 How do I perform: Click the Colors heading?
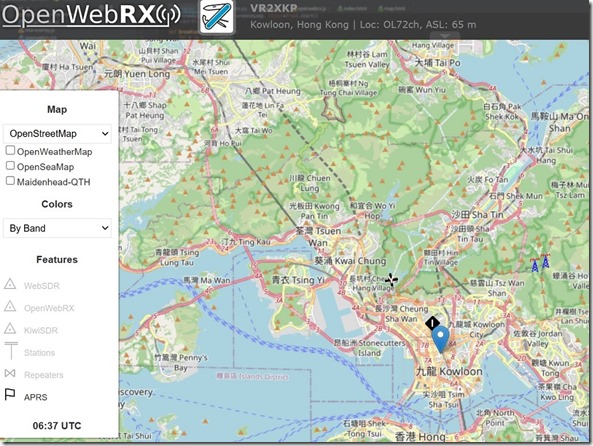[x=57, y=204]
